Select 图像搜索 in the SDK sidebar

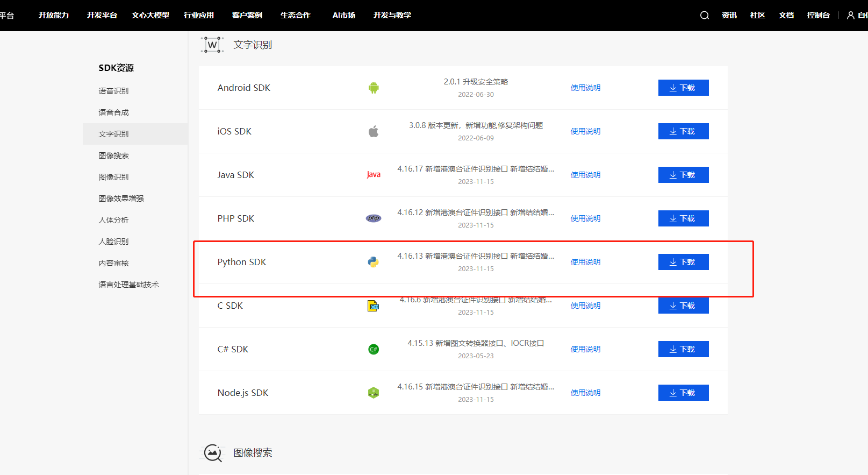113,155
